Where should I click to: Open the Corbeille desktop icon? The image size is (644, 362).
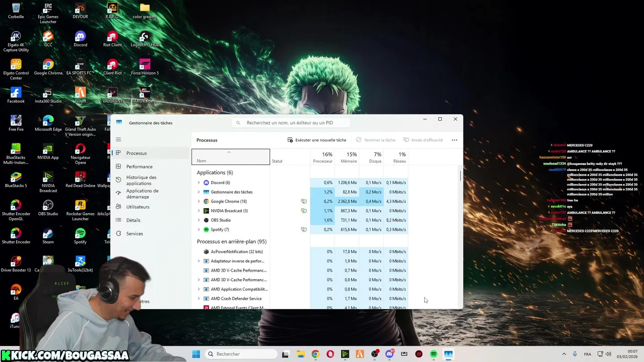point(16,11)
